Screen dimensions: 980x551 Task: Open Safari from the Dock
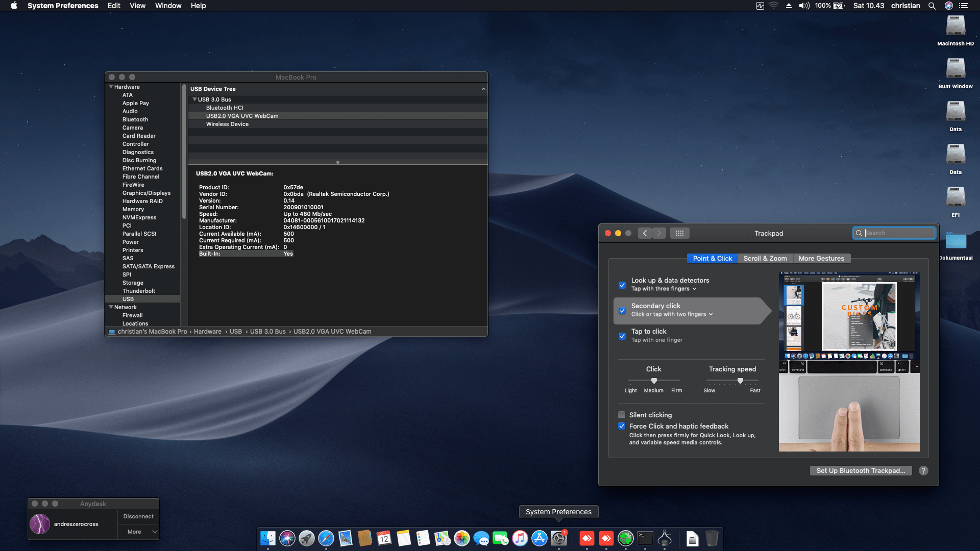pos(326,538)
